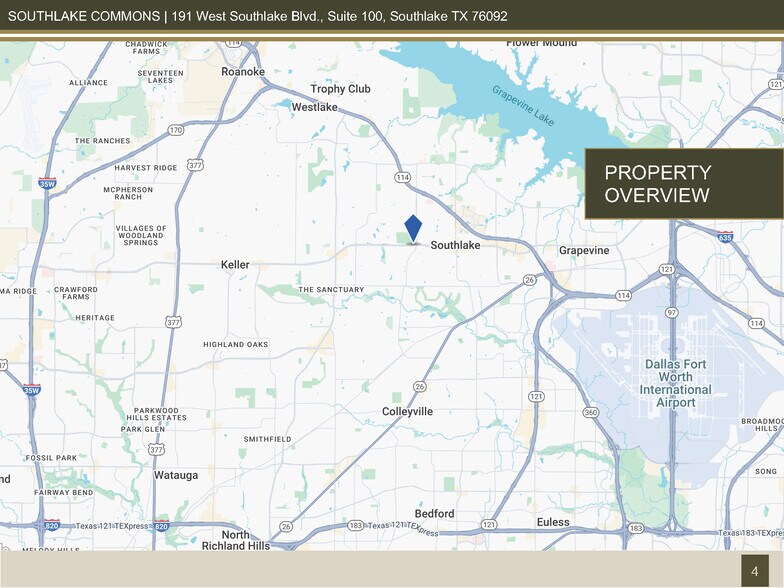Click the Euless city label
The image size is (784, 588).
point(552,522)
